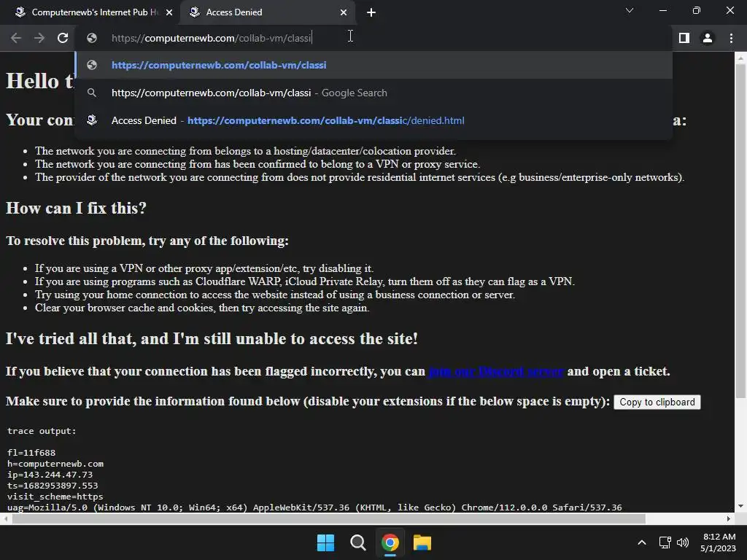
Task: Select the first computernewb.com/collab-vm/classi suggestion
Action: click(x=373, y=65)
